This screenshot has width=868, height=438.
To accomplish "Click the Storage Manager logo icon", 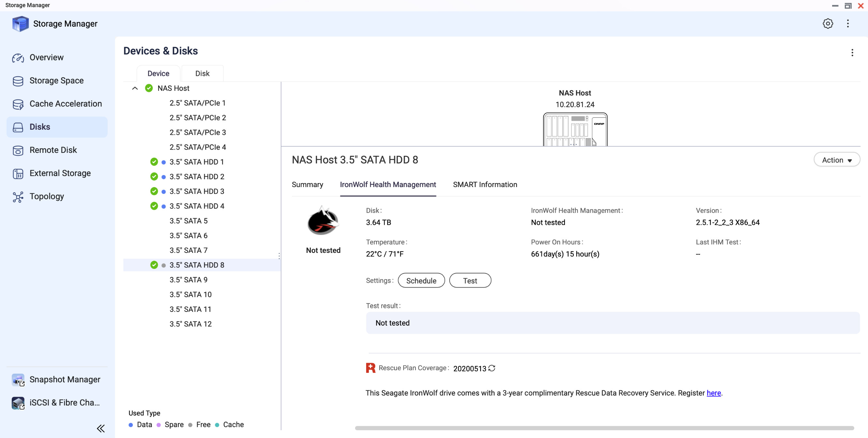I will tap(20, 23).
